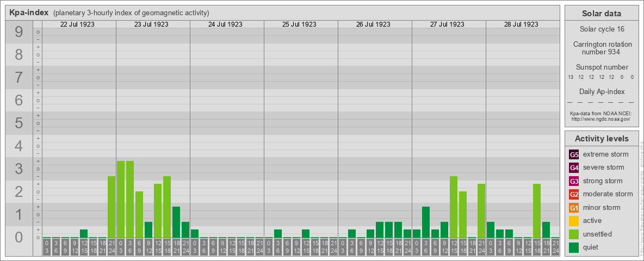Image resolution: width=644 pixels, height=261 pixels.
Task: Click the 'extreme storm' legend label
Action: click(x=606, y=154)
